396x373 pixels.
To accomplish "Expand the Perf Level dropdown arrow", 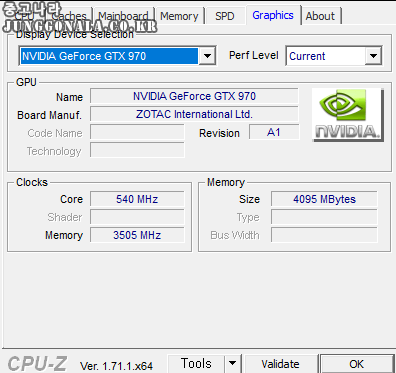I will click(x=373, y=56).
